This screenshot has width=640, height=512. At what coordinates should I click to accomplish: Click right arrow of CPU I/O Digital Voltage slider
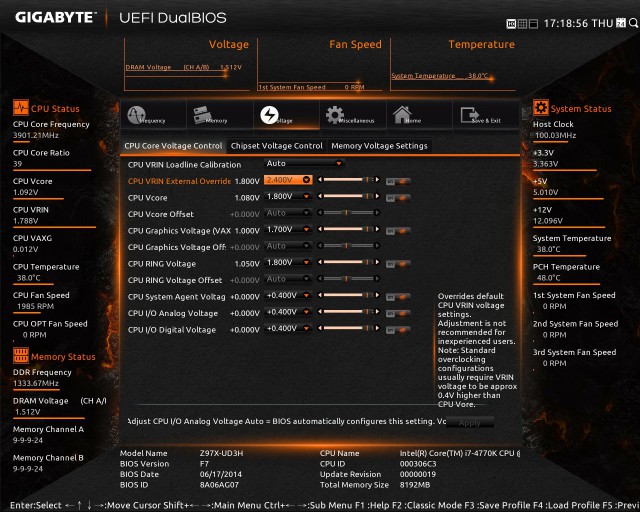click(x=377, y=328)
